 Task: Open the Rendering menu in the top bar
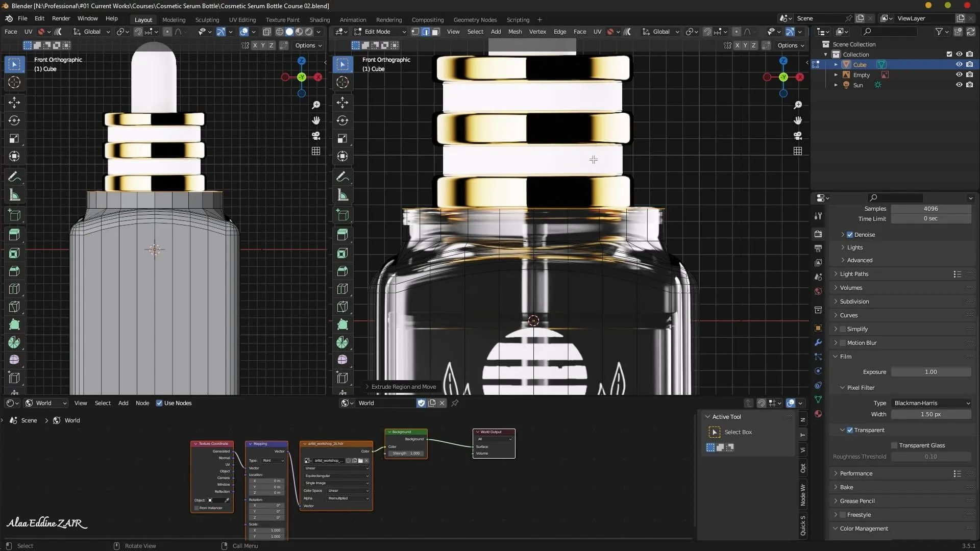[388, 19]
